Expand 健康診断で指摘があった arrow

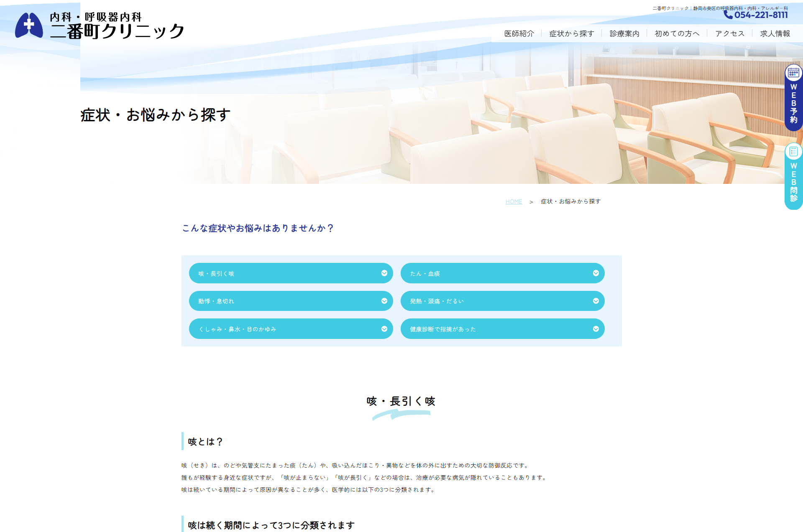(x=596, y=329)
